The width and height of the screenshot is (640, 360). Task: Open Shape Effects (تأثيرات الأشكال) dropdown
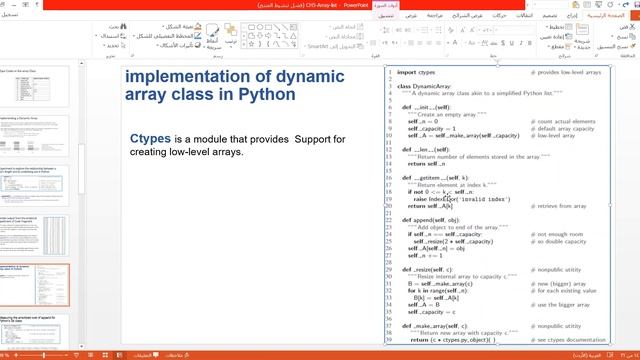click(x=179, y=45)
